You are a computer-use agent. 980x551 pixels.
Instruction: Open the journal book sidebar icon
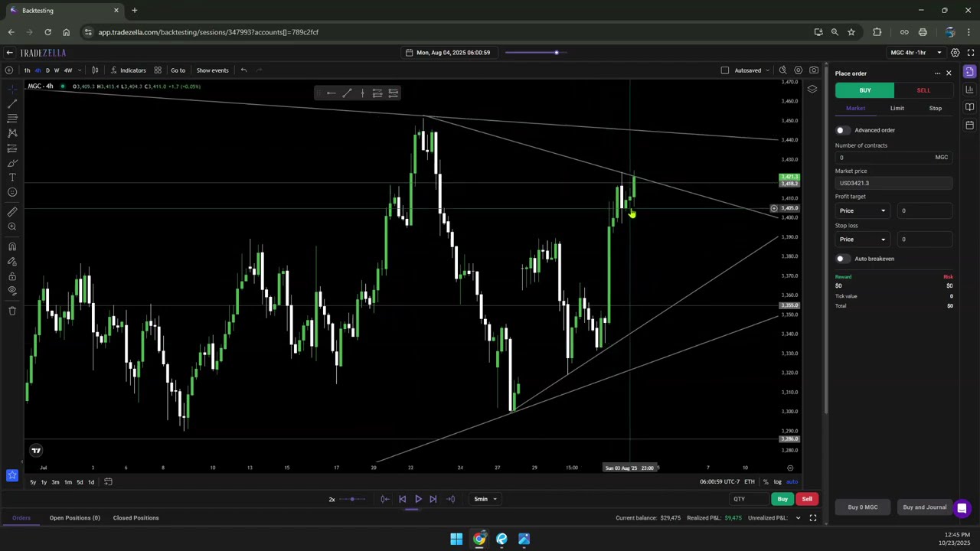(969, 107)
